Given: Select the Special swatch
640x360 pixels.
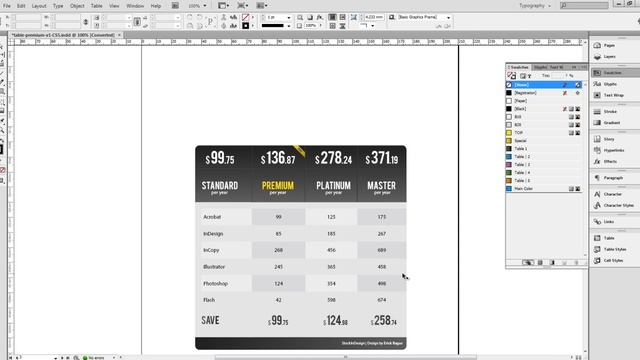Looking at the screenshot, I should coord(544,140).
